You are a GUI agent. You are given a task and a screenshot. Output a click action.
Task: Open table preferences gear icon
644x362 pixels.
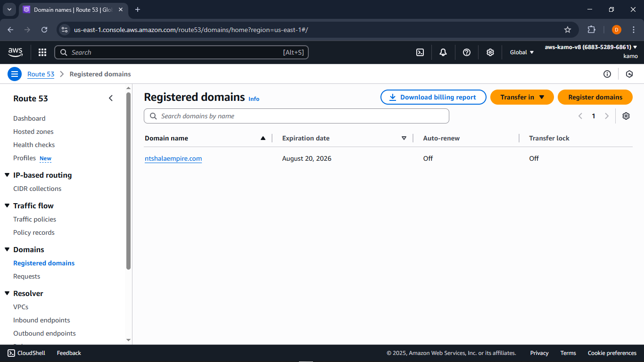coord(626,116)
